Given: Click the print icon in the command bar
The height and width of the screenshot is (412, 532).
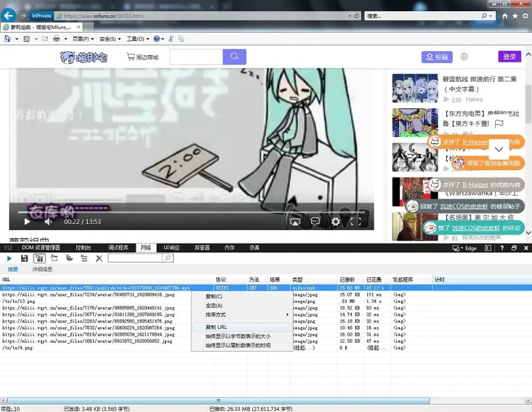Looking at the screenshot, I should (x=57, y=39).
